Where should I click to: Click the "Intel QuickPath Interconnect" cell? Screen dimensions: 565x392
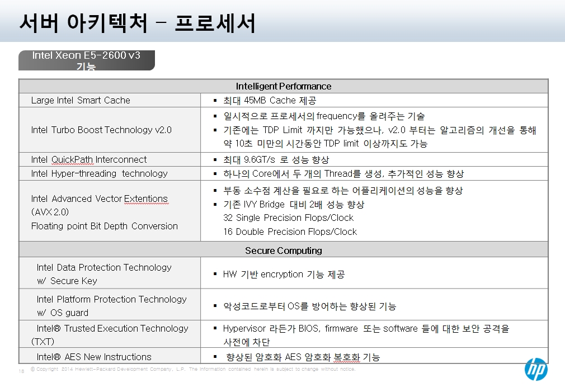click(110, 159)
